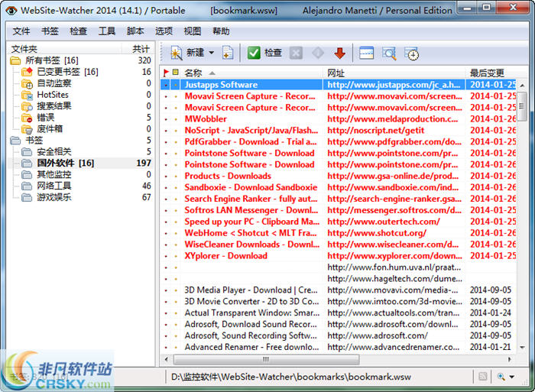
Task: Open the status bar zoom dropdown arrow
Action: 512,377
